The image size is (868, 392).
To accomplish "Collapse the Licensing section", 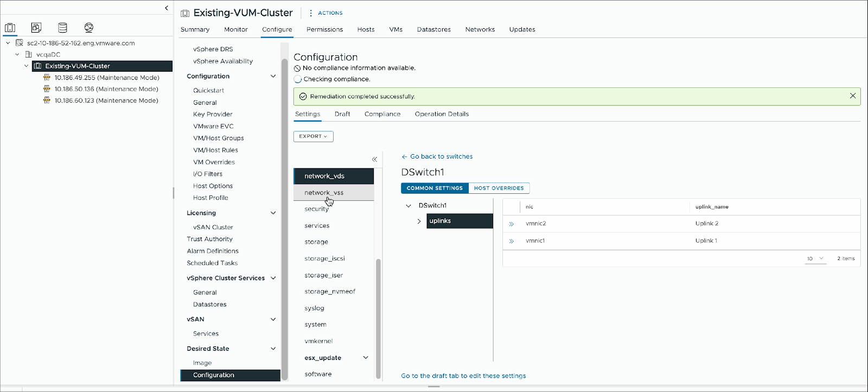I will [x=273, y=213].
